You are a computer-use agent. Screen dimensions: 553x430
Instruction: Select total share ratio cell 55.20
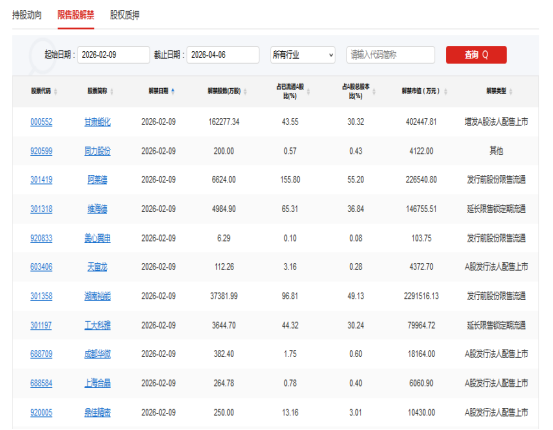[x=356, y=180]
